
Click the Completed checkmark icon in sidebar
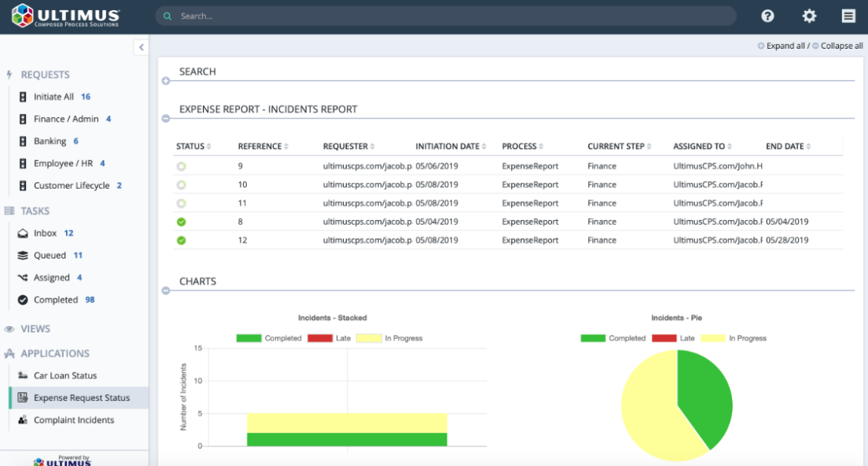(23, 300)
